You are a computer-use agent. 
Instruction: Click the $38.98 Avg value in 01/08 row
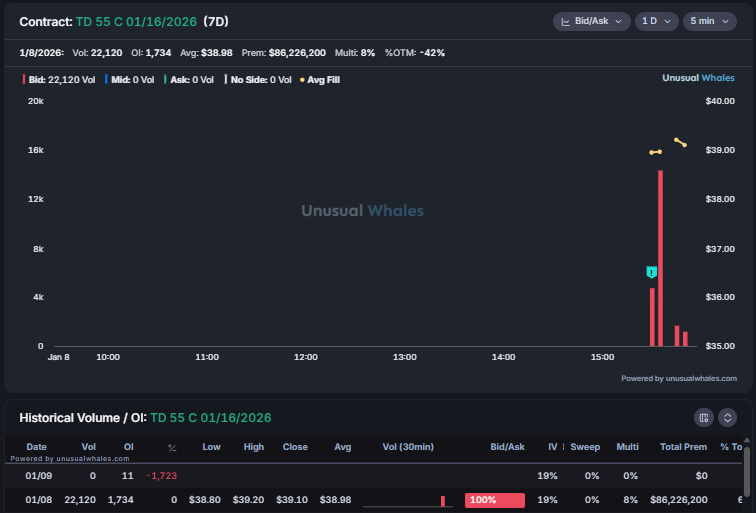[335, 500]
